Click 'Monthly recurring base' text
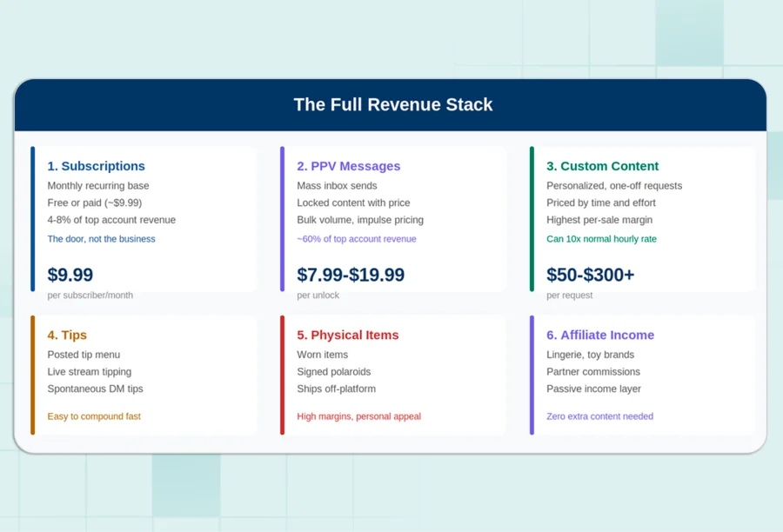Screen dimensions: 783x532 coord(98,186)
